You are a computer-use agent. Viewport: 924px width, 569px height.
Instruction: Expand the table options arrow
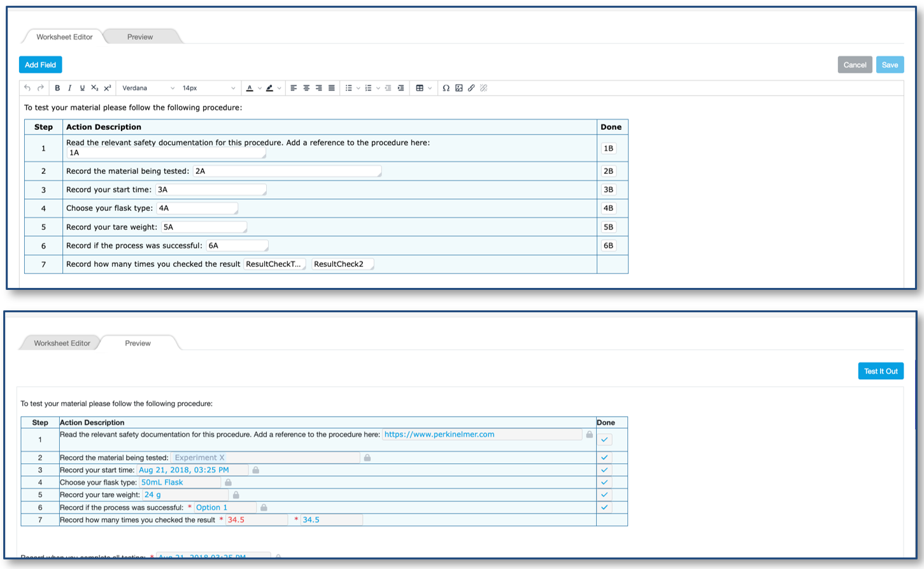pyautogui.click(x=430, y=88)
